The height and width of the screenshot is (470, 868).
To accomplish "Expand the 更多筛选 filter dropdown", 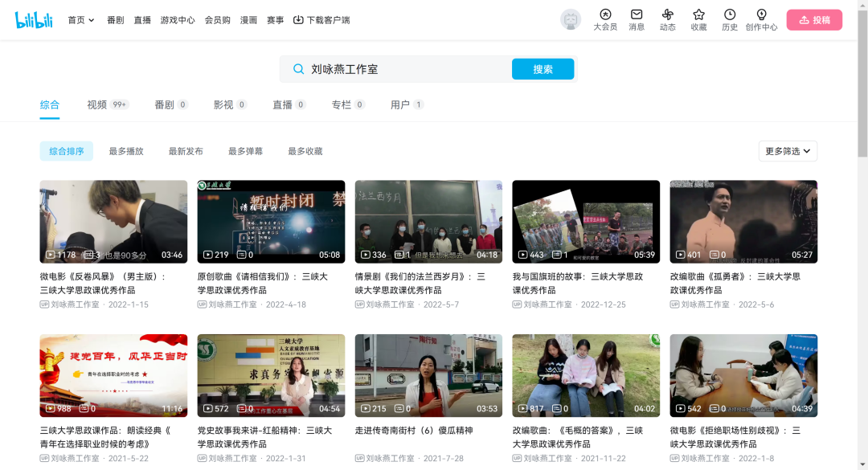I will pos(788,151).
